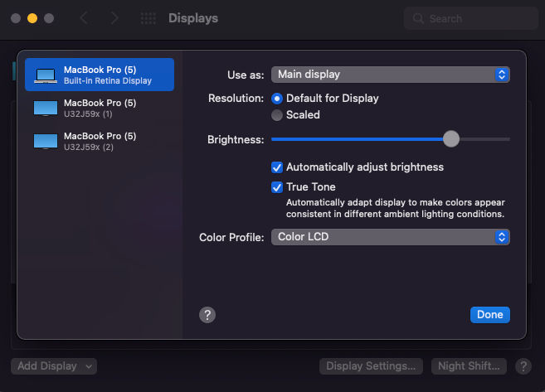Open the show-all preferences grid icon
Screen dimensions: 545x392
148,18
